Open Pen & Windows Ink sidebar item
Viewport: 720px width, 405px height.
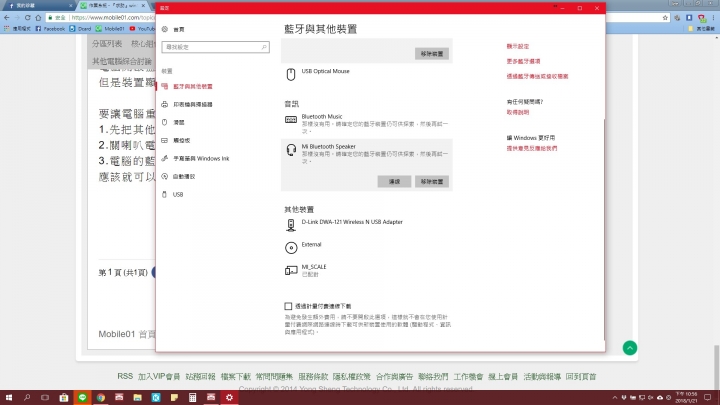click(x=201, y=158)
